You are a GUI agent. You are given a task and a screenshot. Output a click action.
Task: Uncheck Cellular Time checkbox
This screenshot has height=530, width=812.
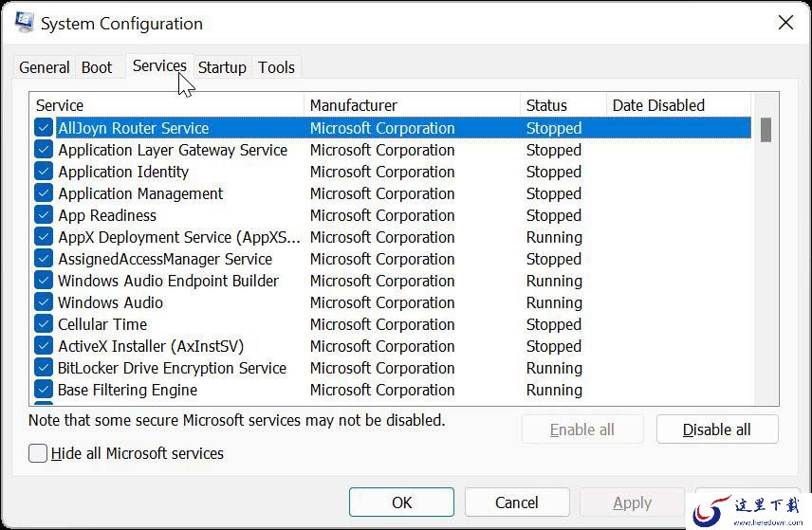pyautogui.click(x=44, y=323)
